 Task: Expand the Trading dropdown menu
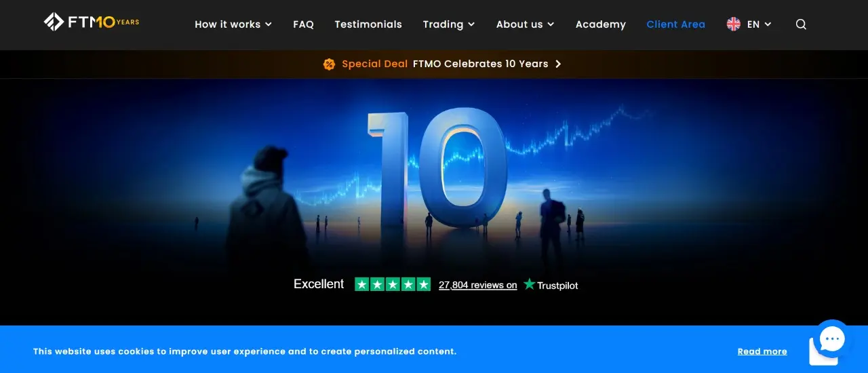click(x=449, y=24)
